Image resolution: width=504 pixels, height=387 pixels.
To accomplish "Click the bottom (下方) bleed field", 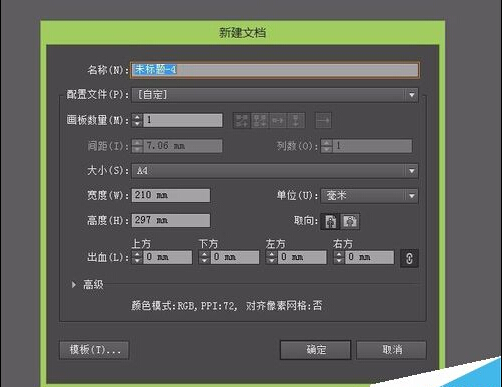I will (235, 257).
